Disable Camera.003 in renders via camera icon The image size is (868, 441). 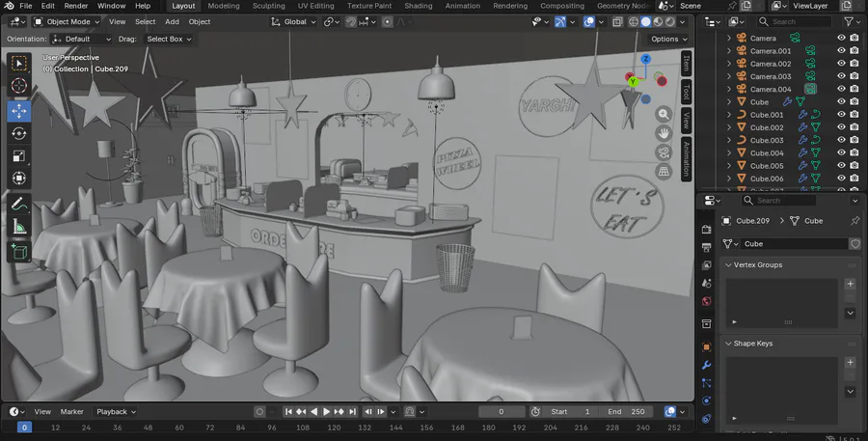point(854,76)
